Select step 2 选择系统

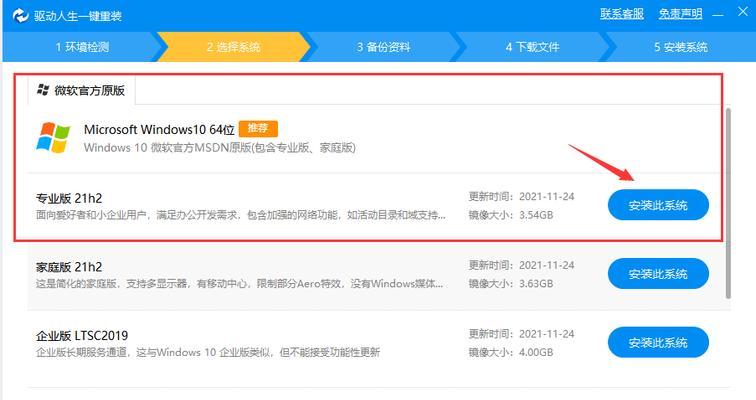pyautogui.click(x=234, y=47)
